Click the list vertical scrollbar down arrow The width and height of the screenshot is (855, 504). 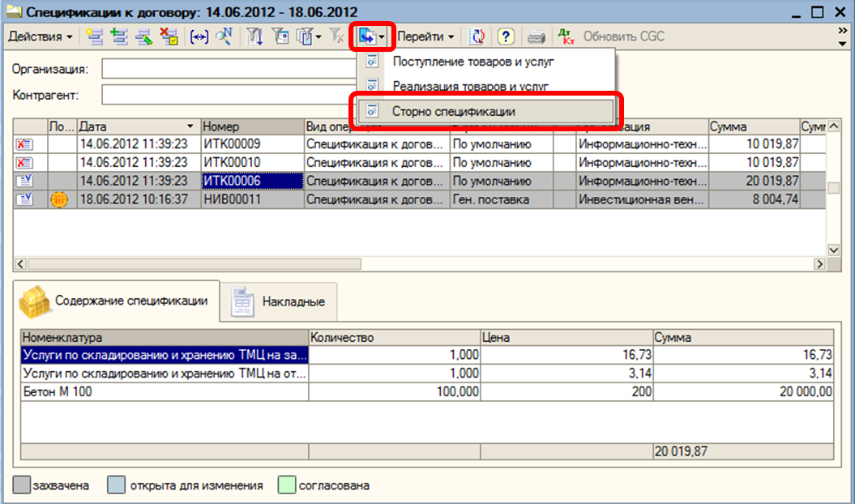coord(833,250)
